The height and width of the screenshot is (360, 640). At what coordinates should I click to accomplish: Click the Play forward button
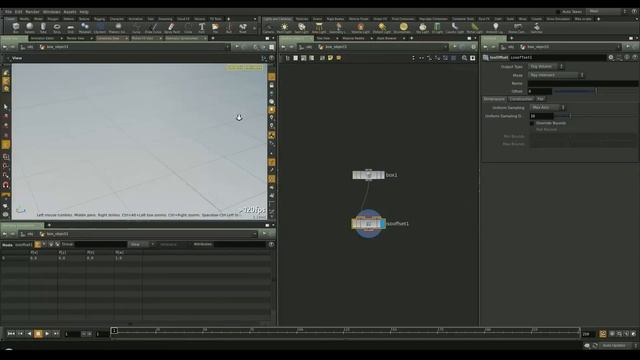pyautogui.click(x=47, y=334)
